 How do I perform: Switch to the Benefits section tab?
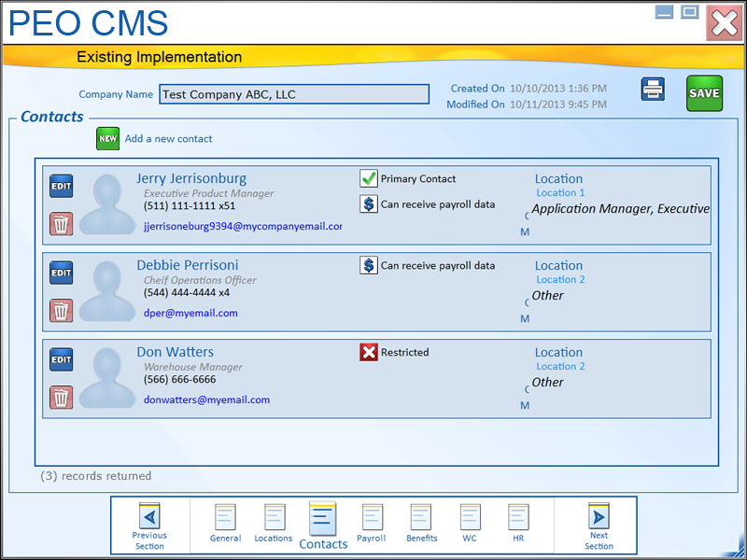(422, 524)
